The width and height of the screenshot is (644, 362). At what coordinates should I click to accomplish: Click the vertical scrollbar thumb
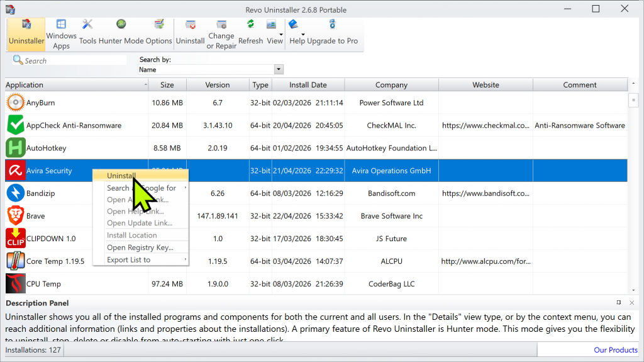(633, 100)
